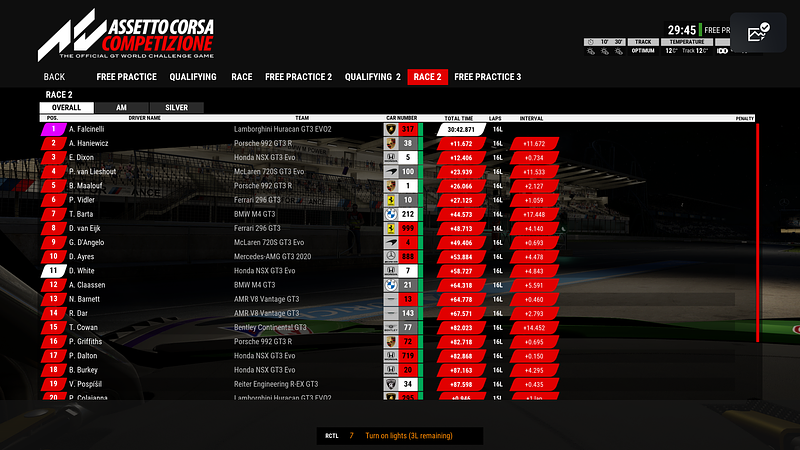800x450 pixels.
Task: Click the Honda logo beside car 719
Action: (391, 356)
